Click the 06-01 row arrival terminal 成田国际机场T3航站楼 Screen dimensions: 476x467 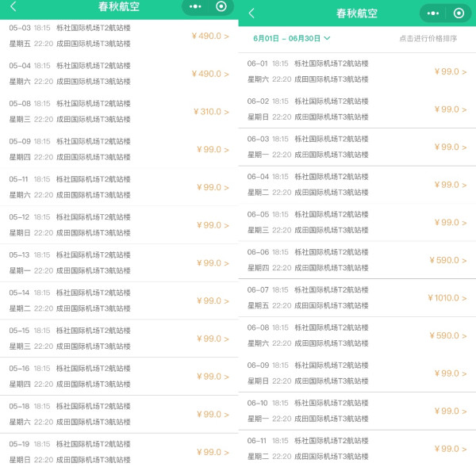[x=332, y=79]
